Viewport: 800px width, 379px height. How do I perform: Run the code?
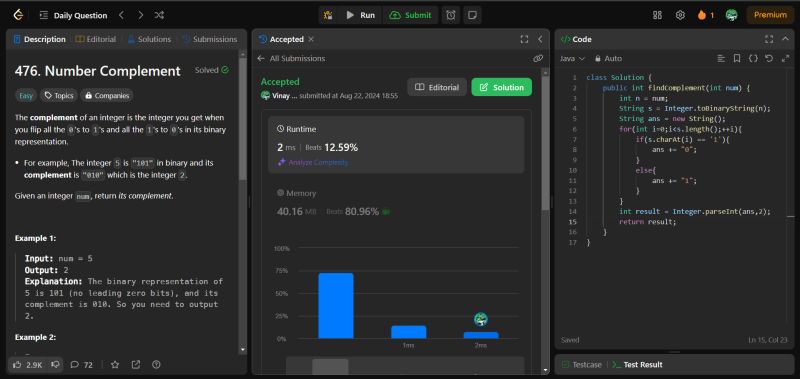pos(360,15)
